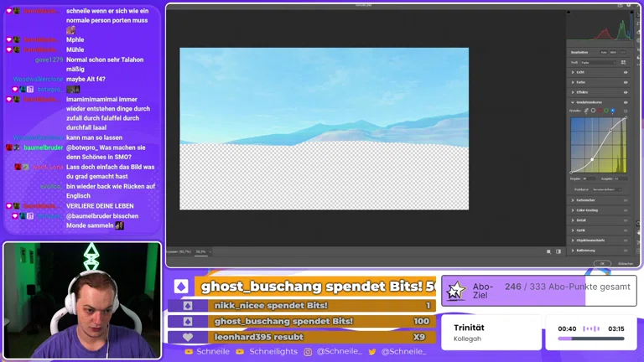Choose the red curve channel
Viewport: 644px width, 362px height.
coord(600,111)
